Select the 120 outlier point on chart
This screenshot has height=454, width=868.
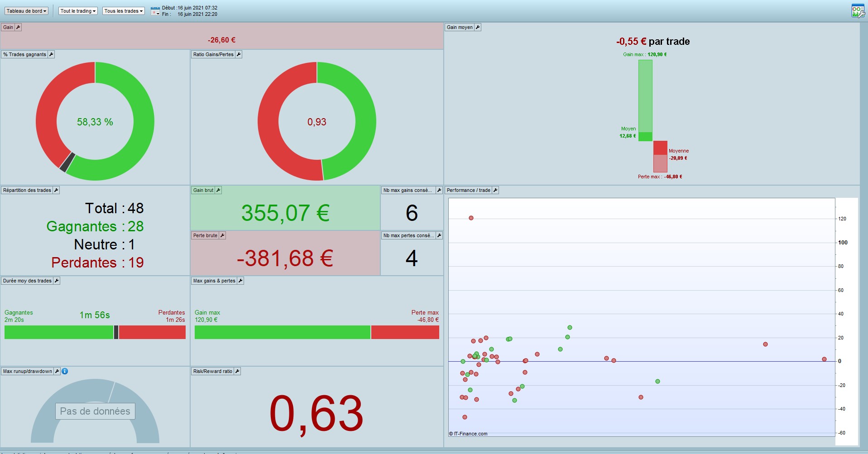pyautogui.click(x=471, y=218)
